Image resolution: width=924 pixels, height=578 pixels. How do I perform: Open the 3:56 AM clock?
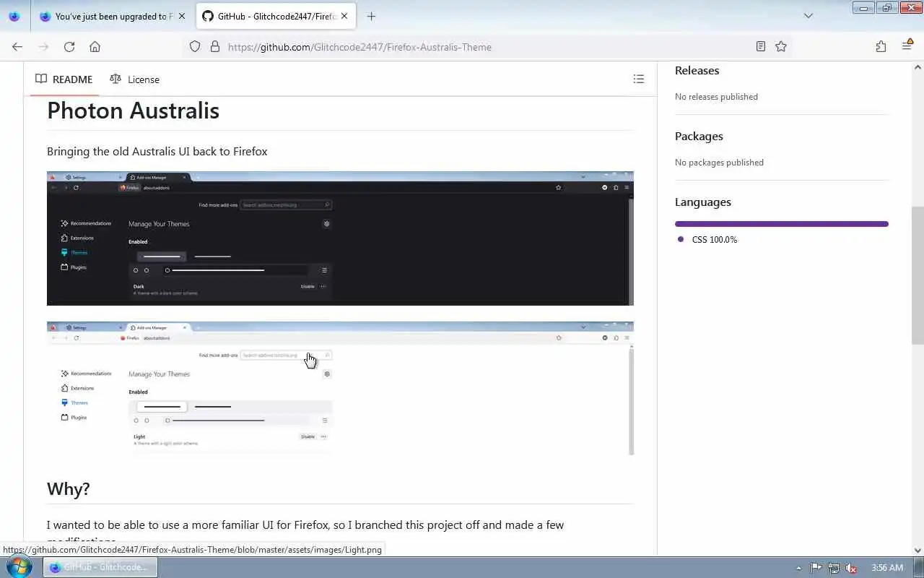[x=887, y=568]
